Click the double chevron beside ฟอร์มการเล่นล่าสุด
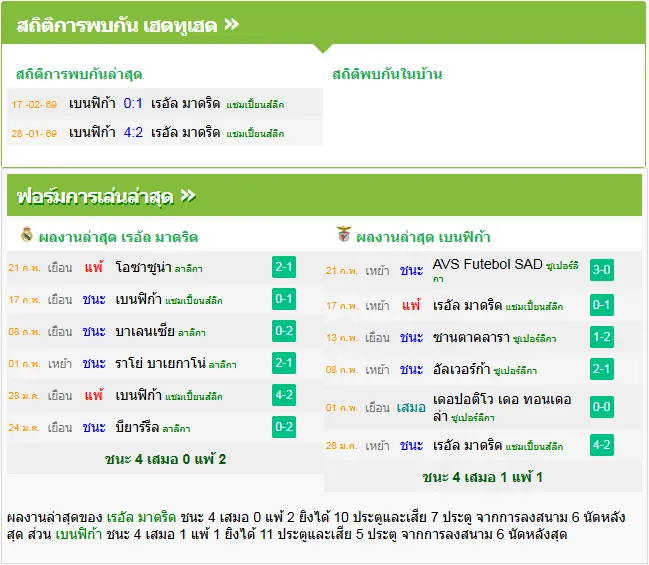Screen dimensions: 649x565 tap(188, 195)
